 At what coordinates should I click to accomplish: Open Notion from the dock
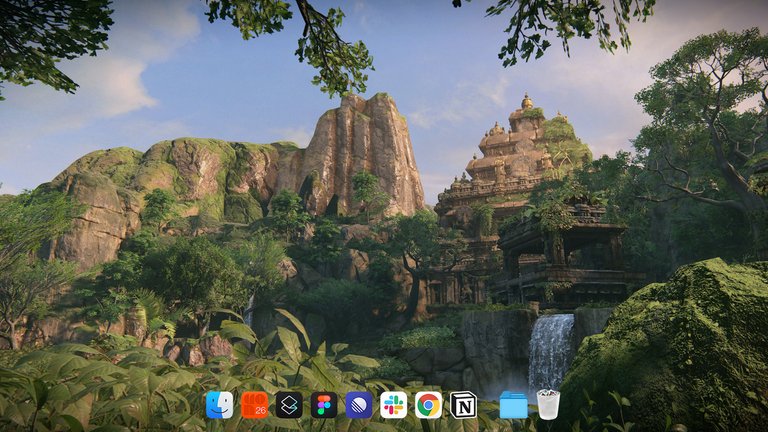click(x=463, y=405)
